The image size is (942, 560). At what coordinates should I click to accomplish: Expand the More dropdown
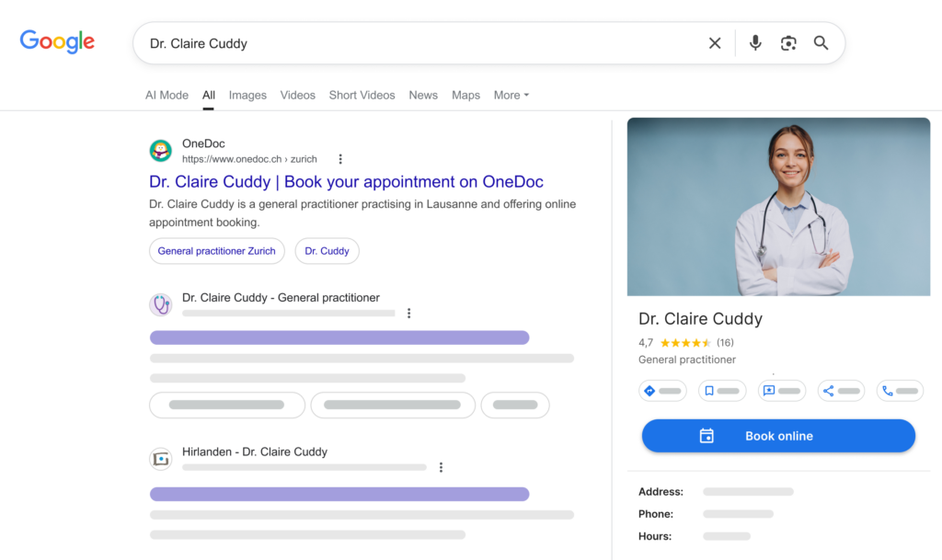coord(511,95)
